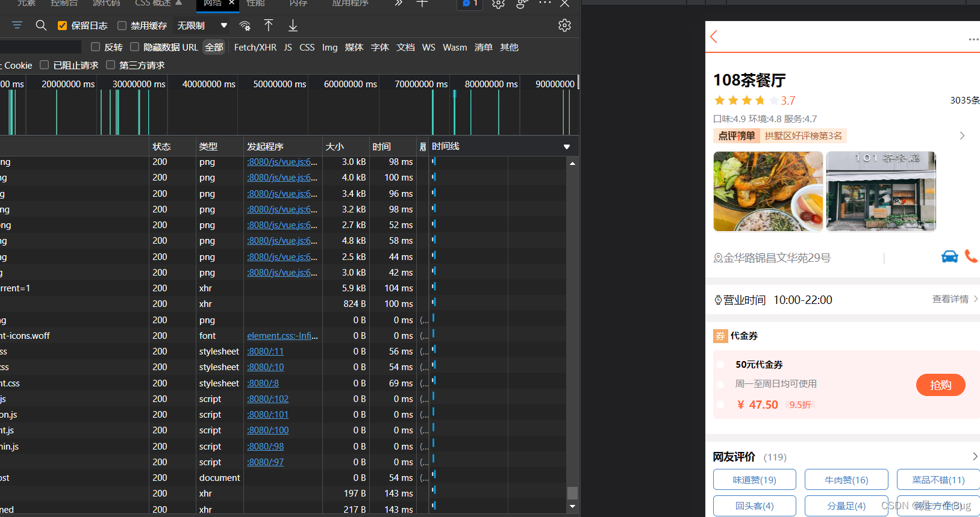
Task: Click the location pin beside the address
Action: pos(718,258)
